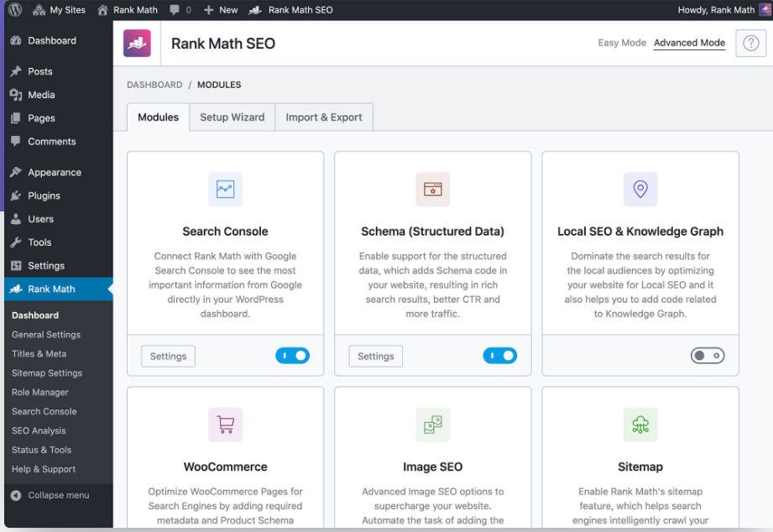Click the Posts pushpin icon
Image resolution: width=773 pixels, height=532 pixels.
tap(16, 71)
